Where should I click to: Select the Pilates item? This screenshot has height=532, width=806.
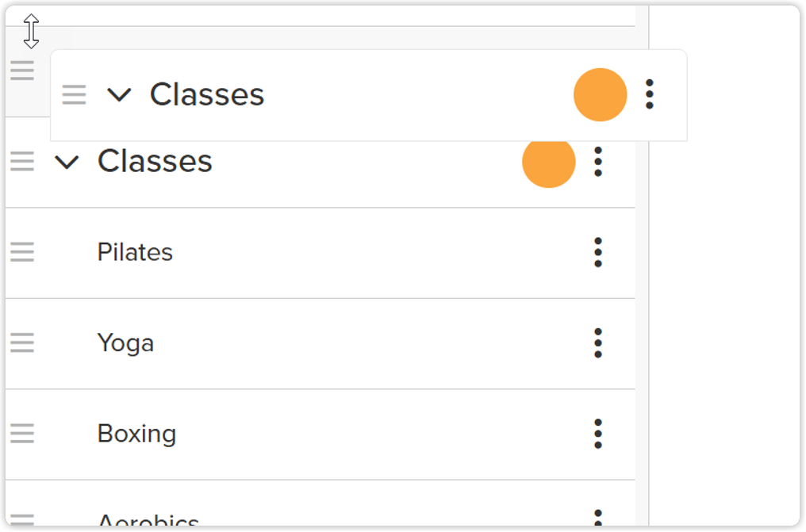135,252
